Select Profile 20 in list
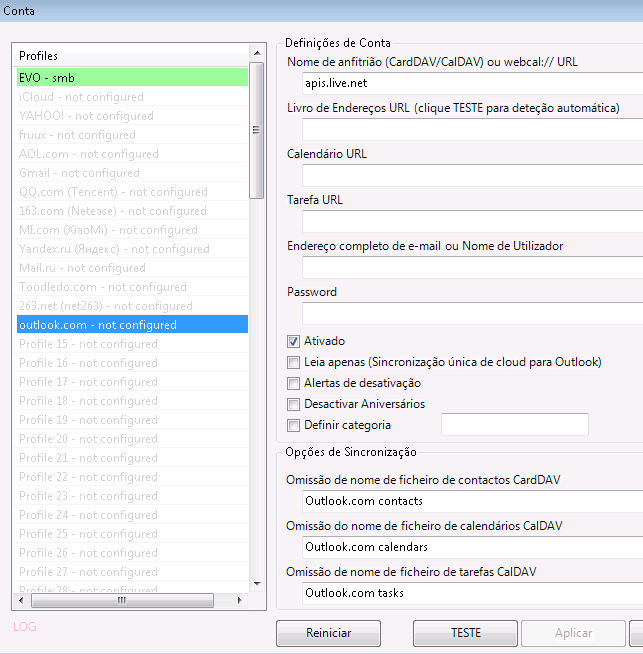The image size is (643, 654). pos(132,439)
